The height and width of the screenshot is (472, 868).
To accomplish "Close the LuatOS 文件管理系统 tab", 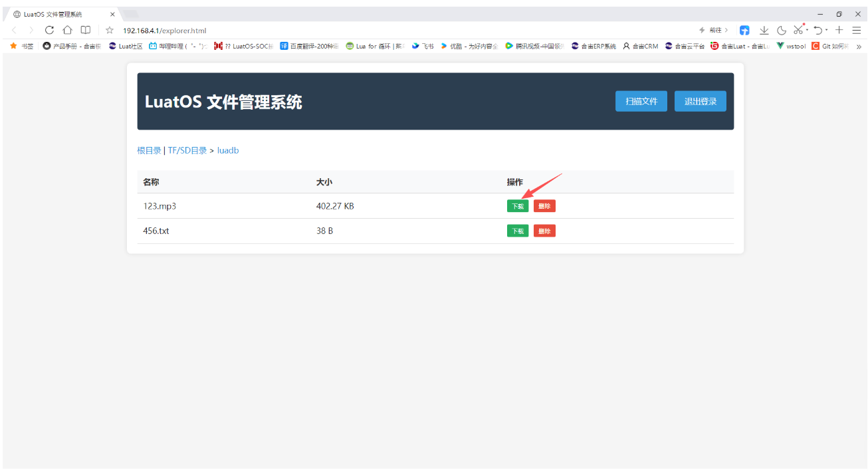I will point(112,14).
